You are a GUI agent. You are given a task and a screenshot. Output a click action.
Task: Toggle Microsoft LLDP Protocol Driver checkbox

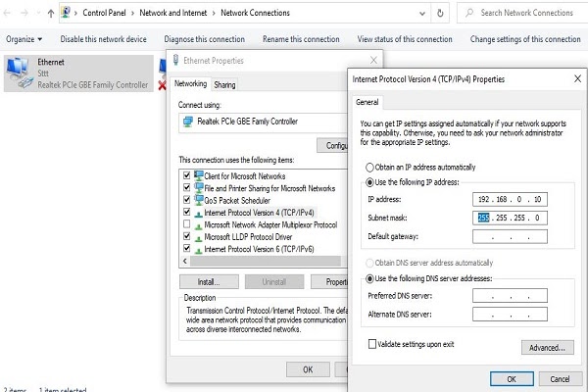(x=186, y=236)
